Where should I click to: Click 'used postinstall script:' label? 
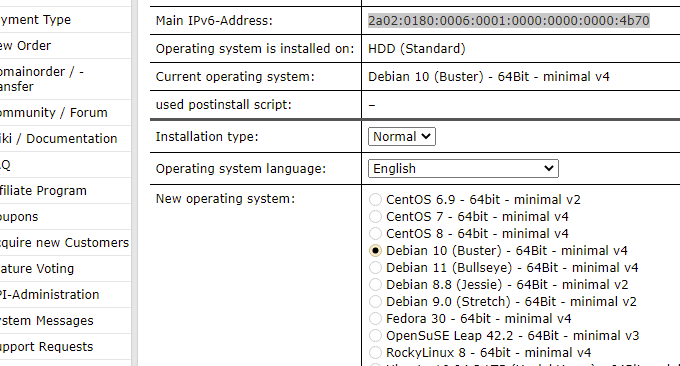223,105
